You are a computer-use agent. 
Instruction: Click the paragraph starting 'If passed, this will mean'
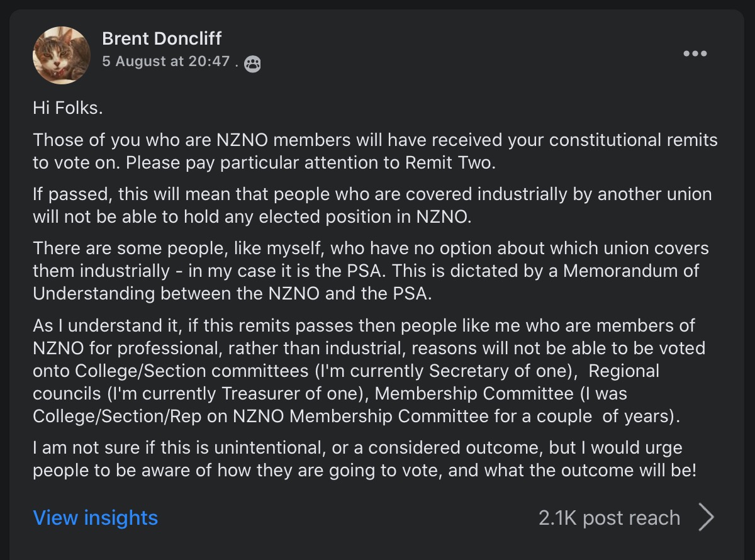371,205
